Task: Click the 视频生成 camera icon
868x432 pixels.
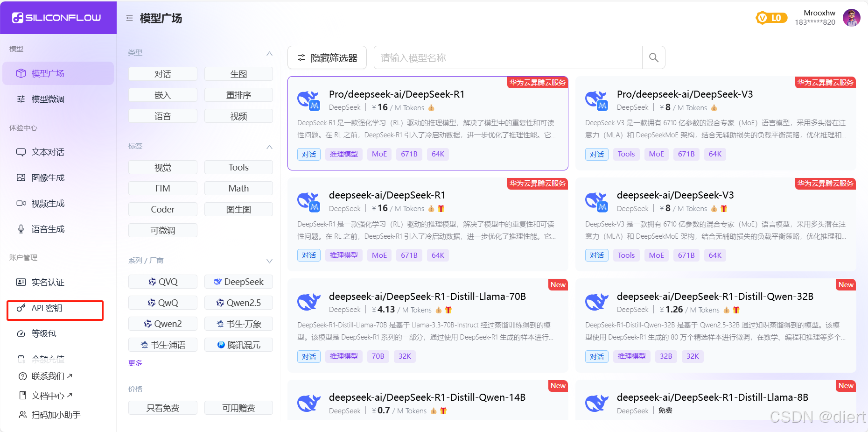Action: point(21,203)
